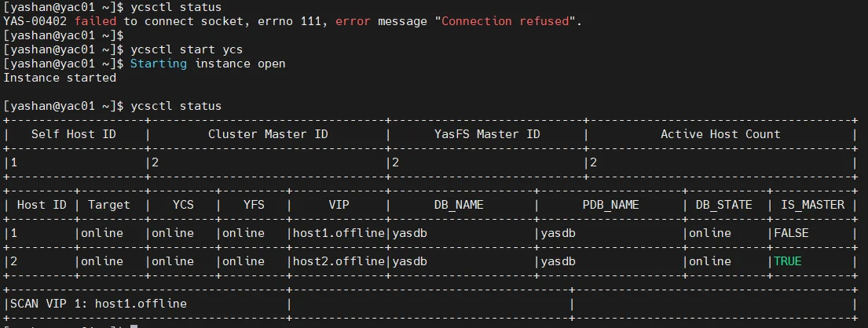
Task: Click the red "Connection refused" error text
Action: point(505,21)
